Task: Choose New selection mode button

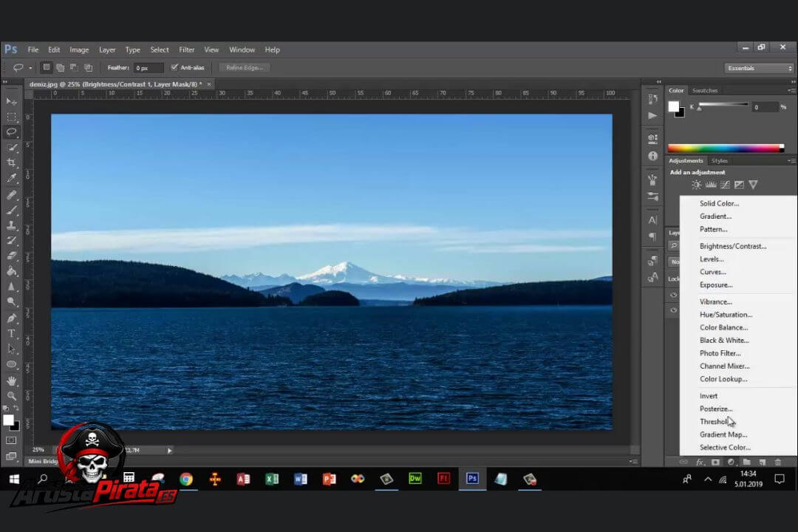Action: coord(47,67)
